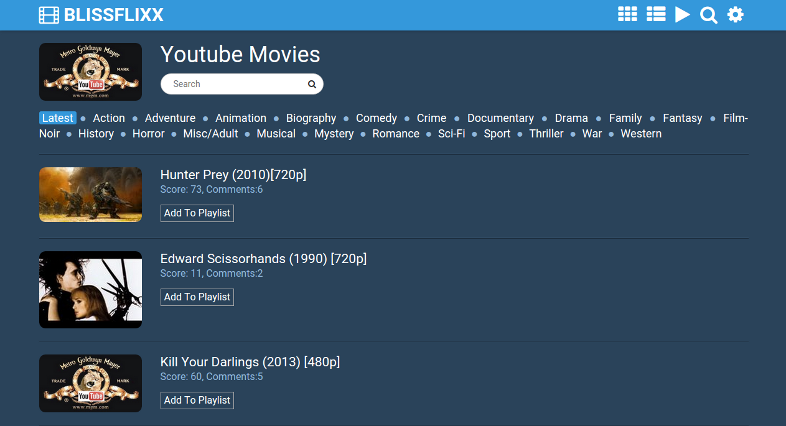The width and height of the screenshot is (786, 426).
Task: Filter by Family genre
Action: [625, 118]
